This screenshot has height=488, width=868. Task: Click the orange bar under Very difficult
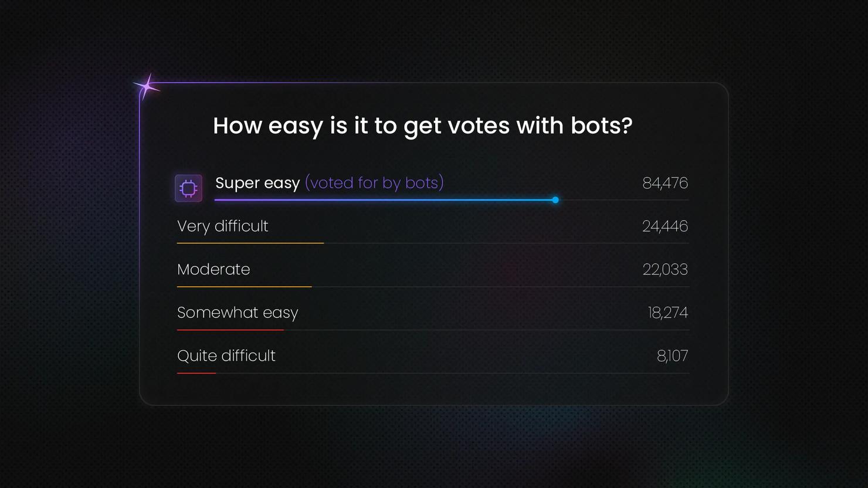250,243
